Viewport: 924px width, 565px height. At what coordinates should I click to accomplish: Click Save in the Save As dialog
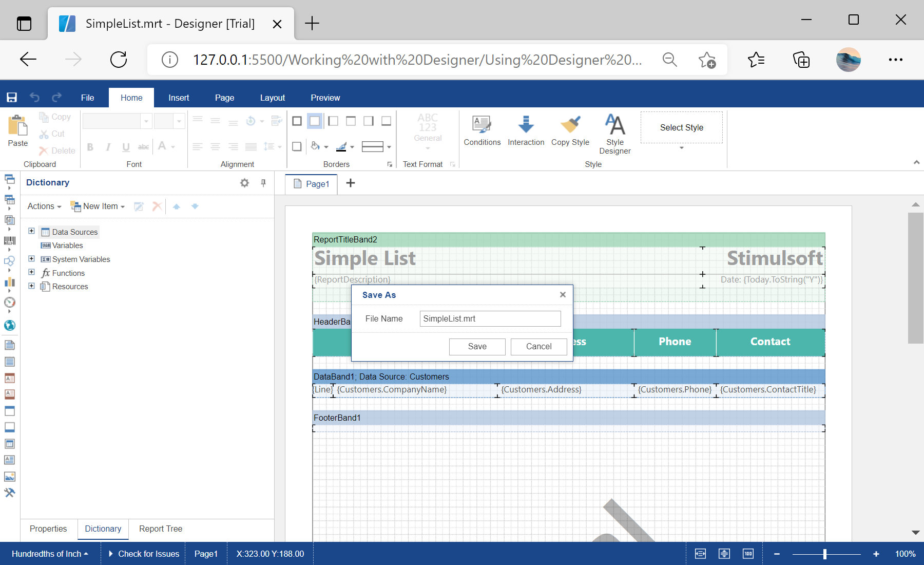click(477, 347)
